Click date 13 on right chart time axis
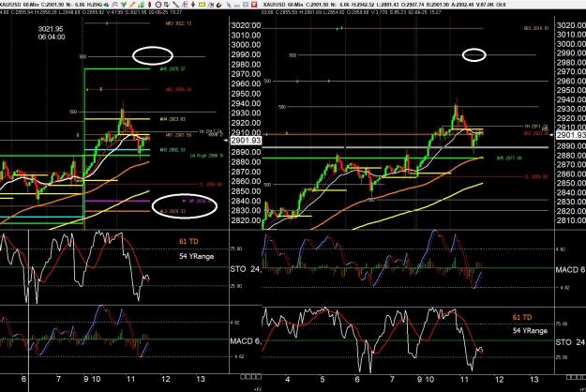 (534, 379)
